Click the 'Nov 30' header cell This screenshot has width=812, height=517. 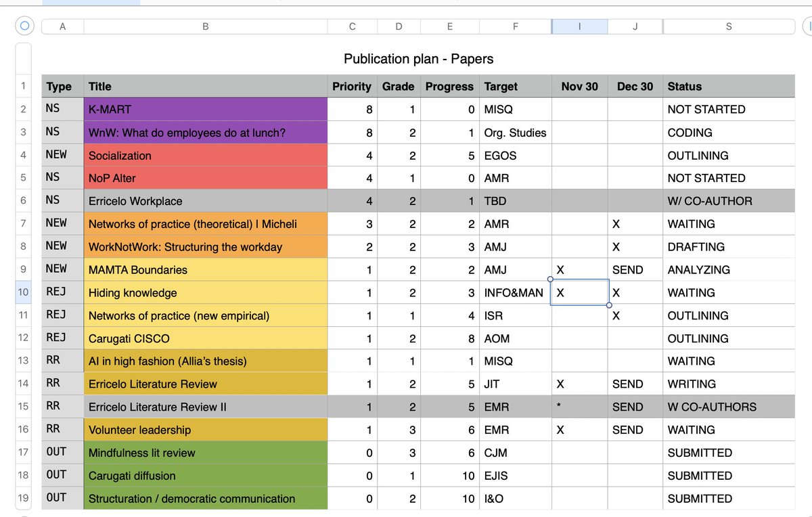[x=580, y=87]
